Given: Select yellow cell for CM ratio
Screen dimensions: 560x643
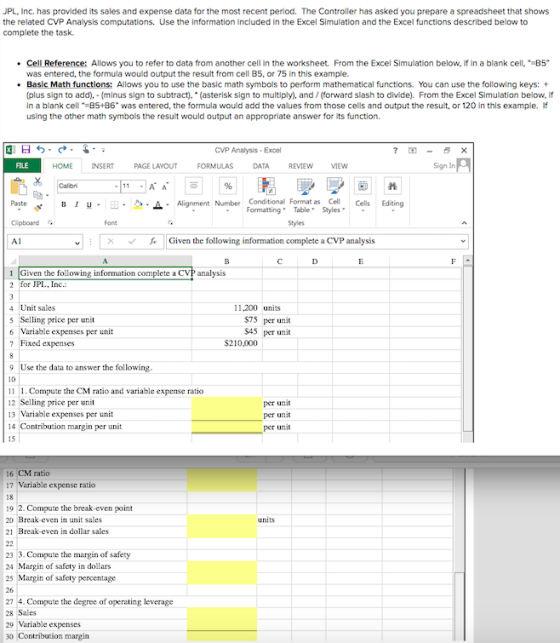Looking at the screenshot, I should tap(222, 474).
